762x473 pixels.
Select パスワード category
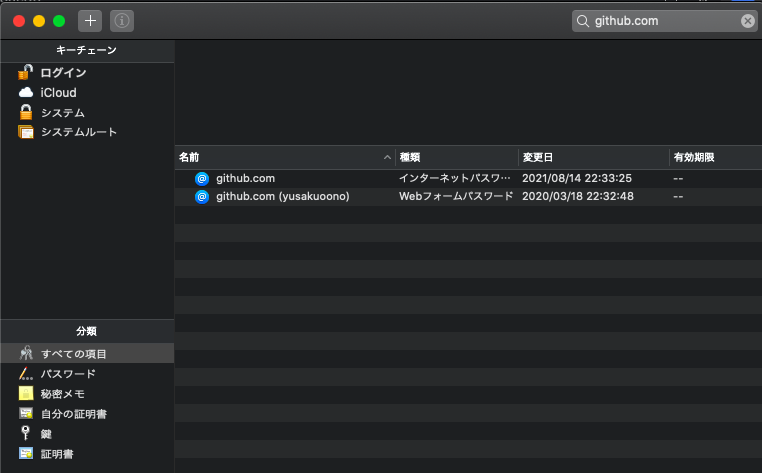point(87,373)
